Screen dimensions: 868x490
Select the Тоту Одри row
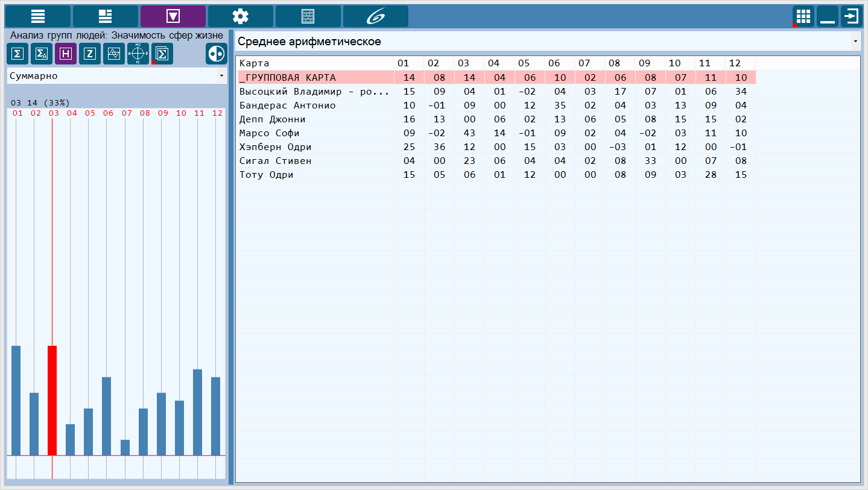tap(496, 175)
